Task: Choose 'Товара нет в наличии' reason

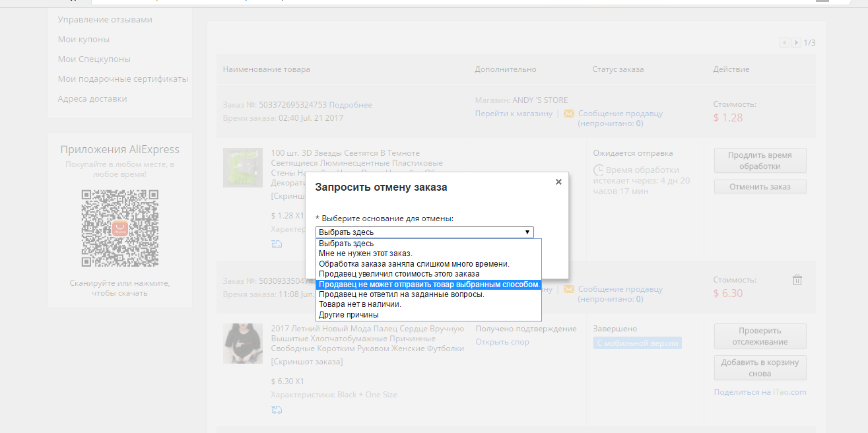Action: (360, 304)
